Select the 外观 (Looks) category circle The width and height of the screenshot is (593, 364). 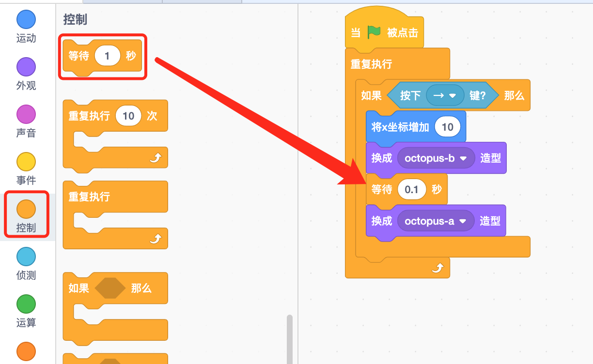point(26,67)
